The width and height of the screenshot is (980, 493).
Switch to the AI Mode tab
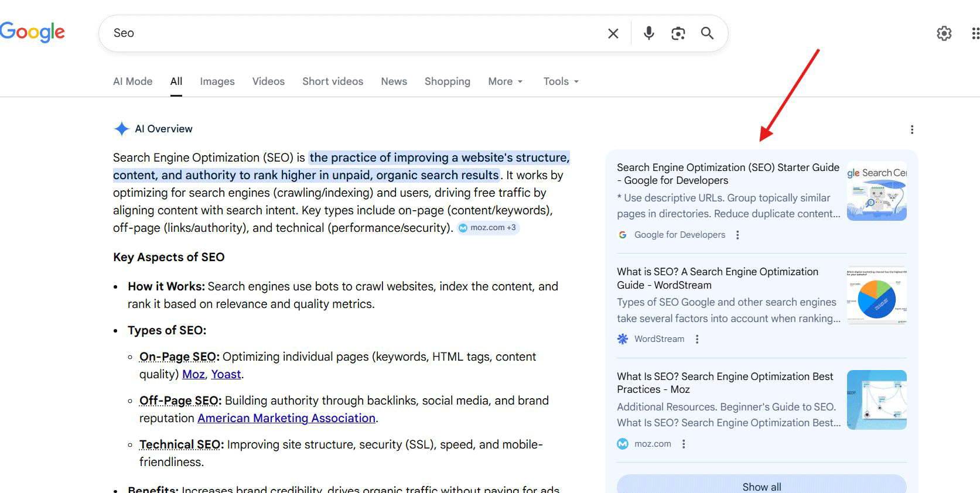click(133, 81)
